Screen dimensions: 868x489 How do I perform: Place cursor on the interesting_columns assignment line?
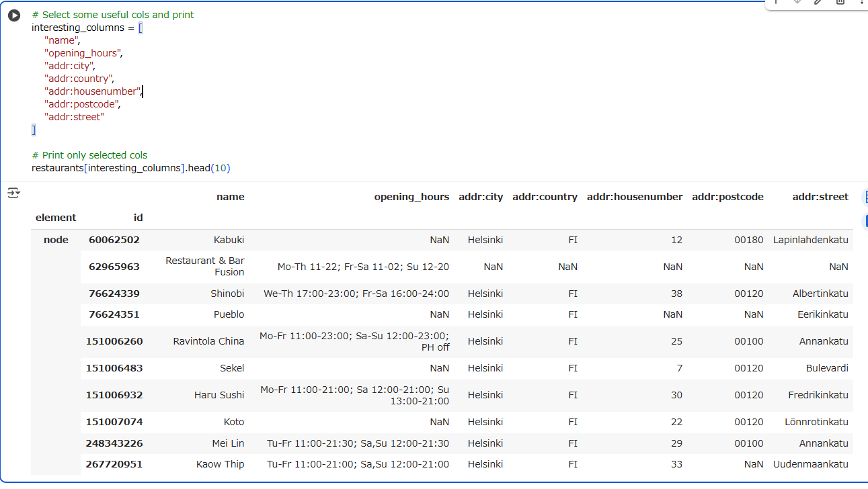[x=87, y=28]
